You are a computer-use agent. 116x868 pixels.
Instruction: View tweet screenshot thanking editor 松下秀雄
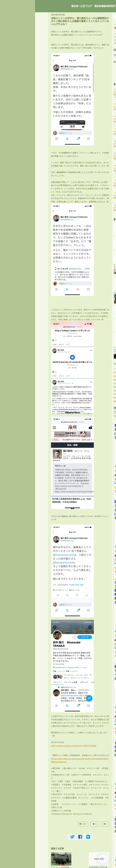pyautogui.click(x=72, y=571)
